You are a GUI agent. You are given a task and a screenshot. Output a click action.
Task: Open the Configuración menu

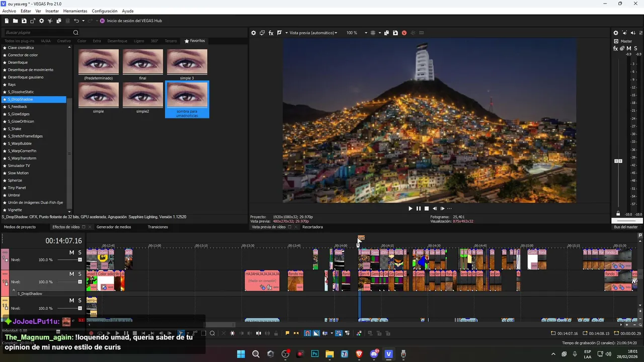[105, 11]
